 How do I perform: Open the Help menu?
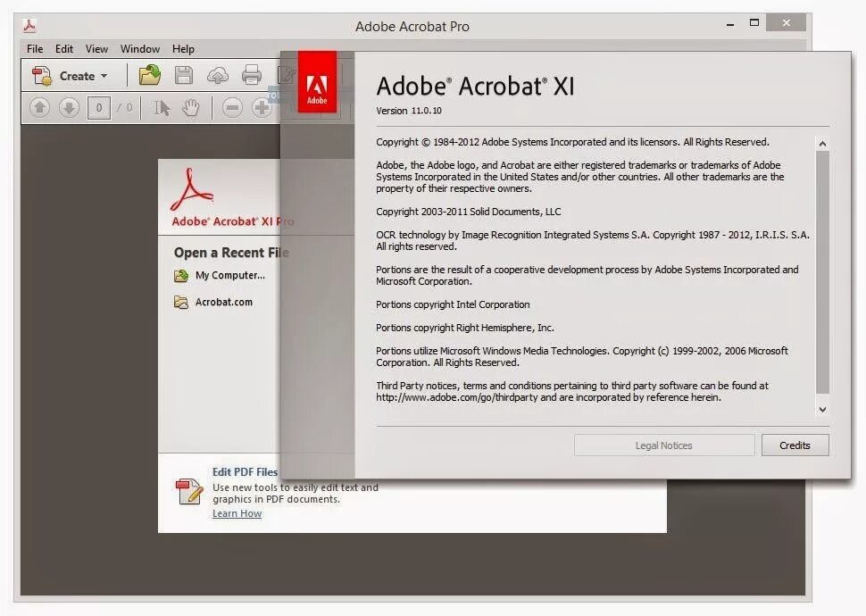(x=183, y=48)
